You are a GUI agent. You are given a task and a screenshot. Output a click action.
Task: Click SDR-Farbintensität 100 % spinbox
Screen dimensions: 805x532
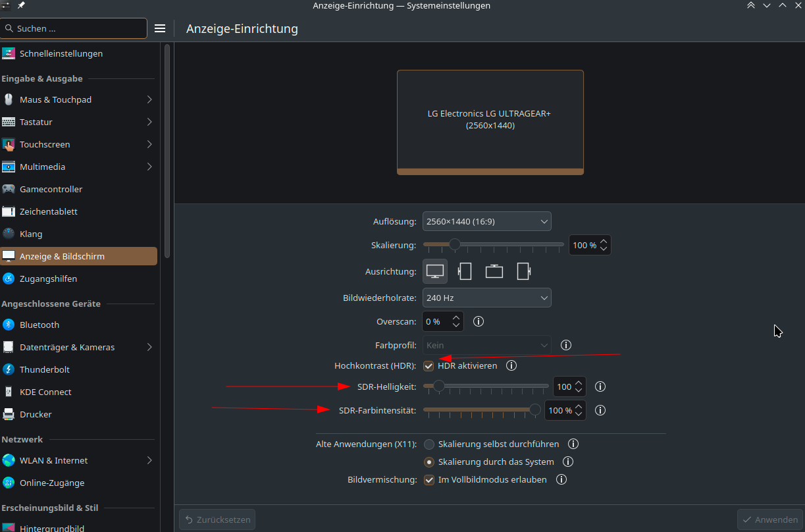pyautogui.click(x=565, y=410)
